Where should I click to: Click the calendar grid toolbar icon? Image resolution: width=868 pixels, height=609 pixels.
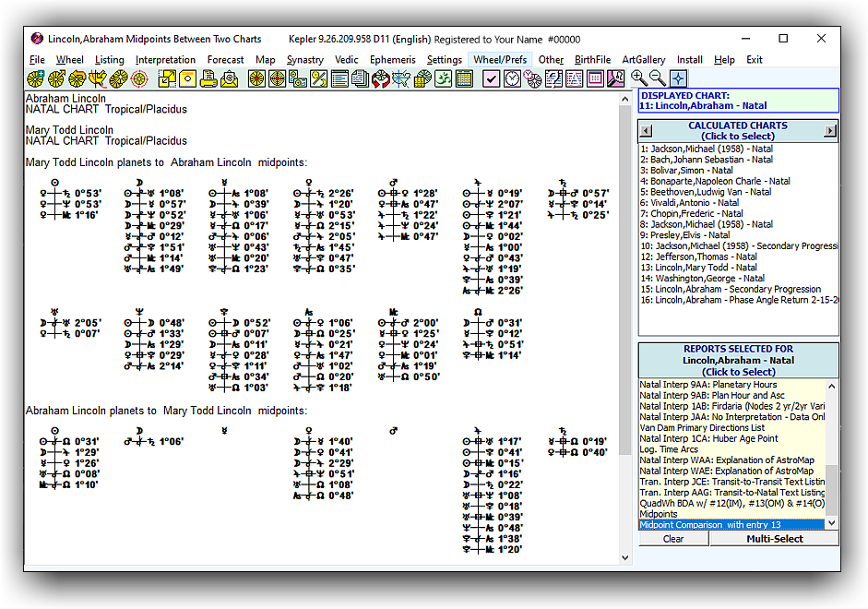[x=464, y=79]
